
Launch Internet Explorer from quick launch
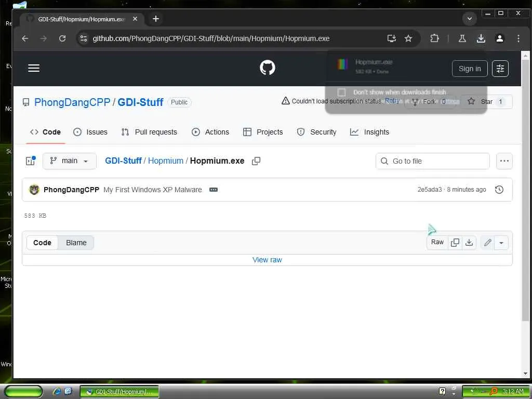click(x=57, y=392)
